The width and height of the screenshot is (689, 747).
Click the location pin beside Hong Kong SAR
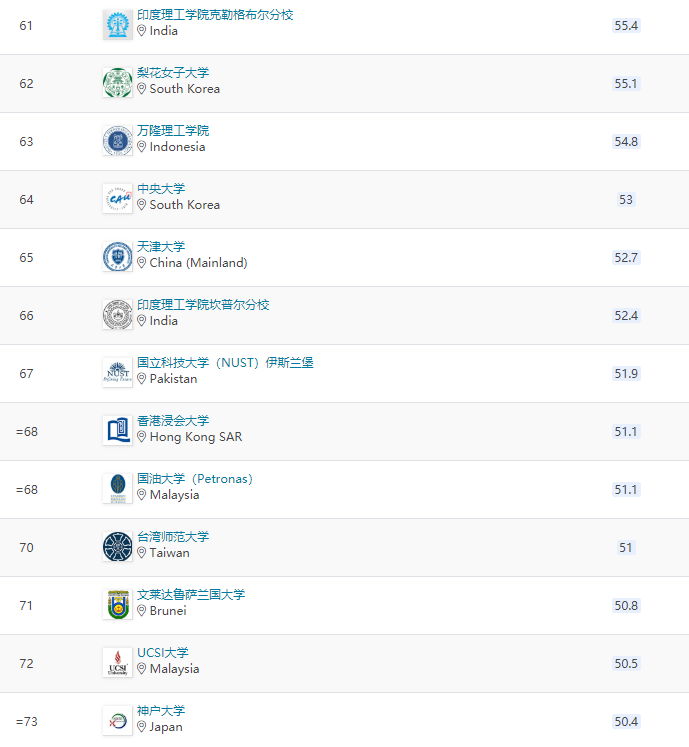tap(142, 437)
